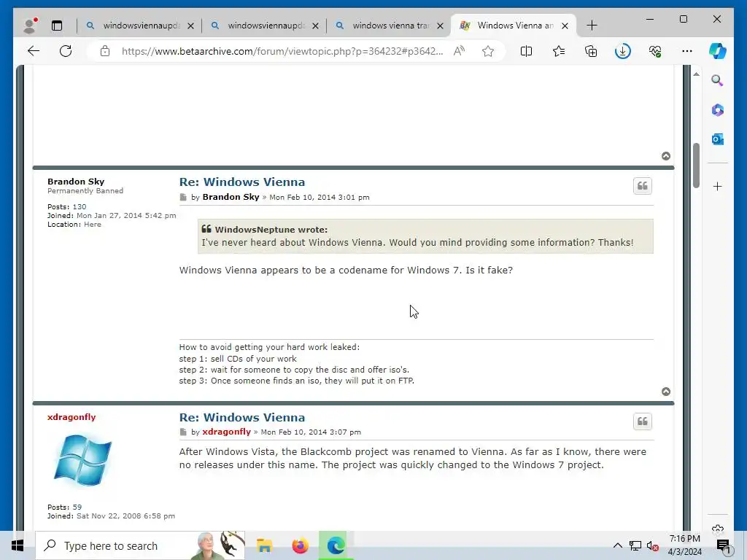Focus the browser address bar
The image size is (747, 560).
pyautogui.click(x=282, y=51)
